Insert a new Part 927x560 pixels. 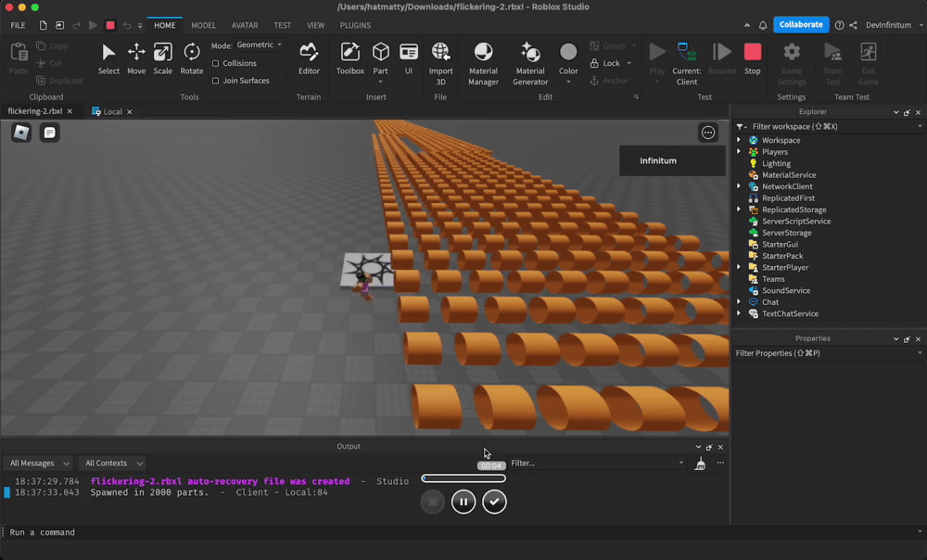(x=381, y=58)
